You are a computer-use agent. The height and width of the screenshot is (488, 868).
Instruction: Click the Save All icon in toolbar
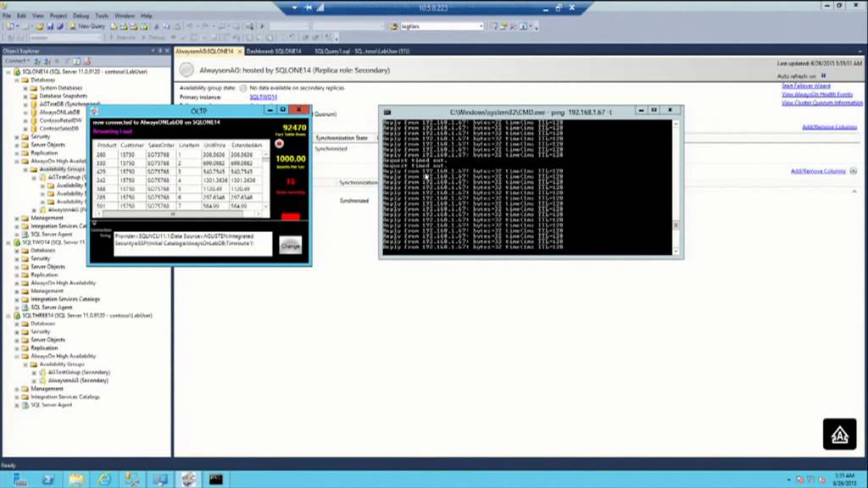tap(60, 26)
